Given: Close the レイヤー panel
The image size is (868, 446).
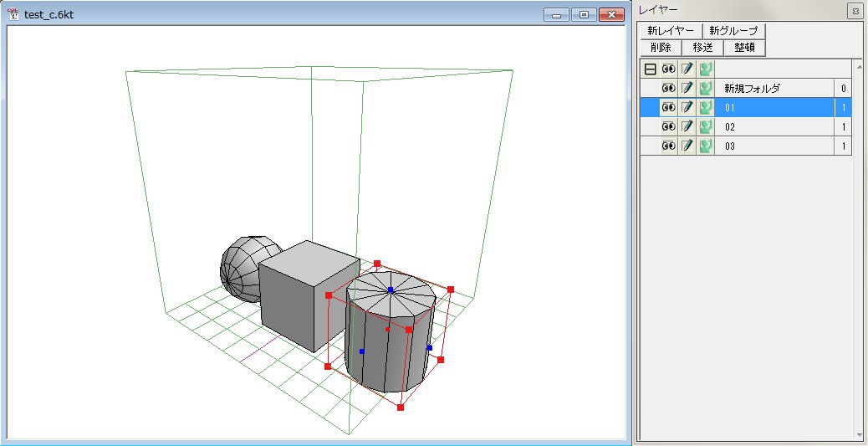Looking at the screenshot, I should pyautogui.click(x=855, y=11).
